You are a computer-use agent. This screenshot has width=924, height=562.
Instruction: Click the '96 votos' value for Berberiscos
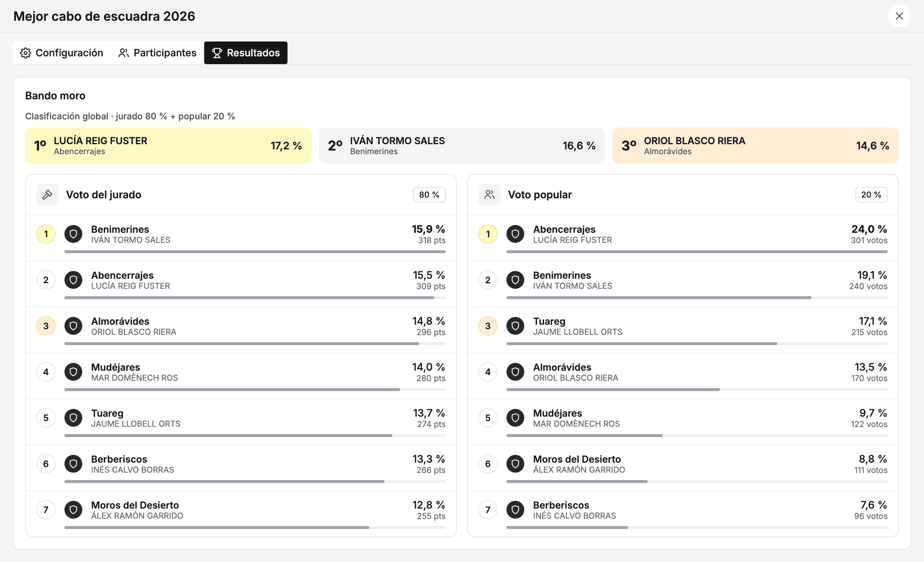[x=870, y=516]
